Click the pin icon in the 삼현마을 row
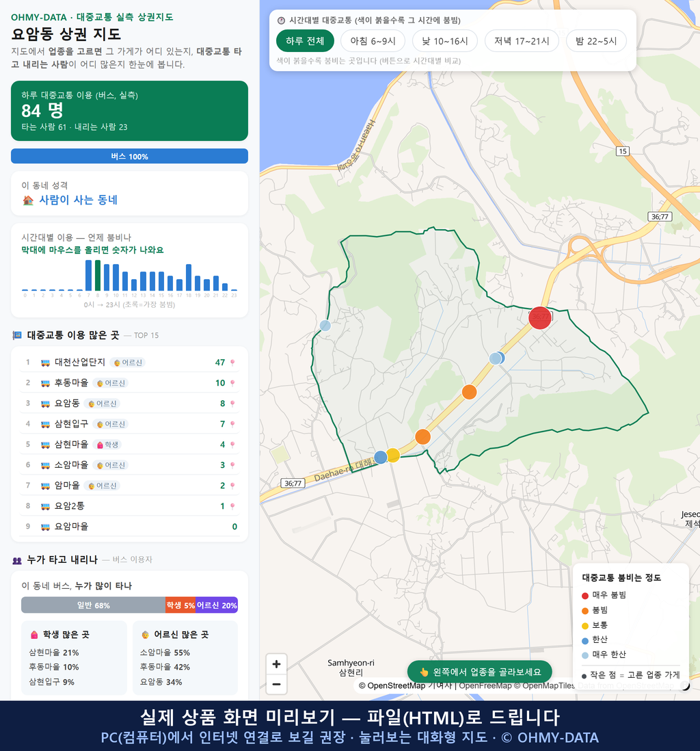The width and height of the screenshot is (700, 751). (x=232, y=445)
